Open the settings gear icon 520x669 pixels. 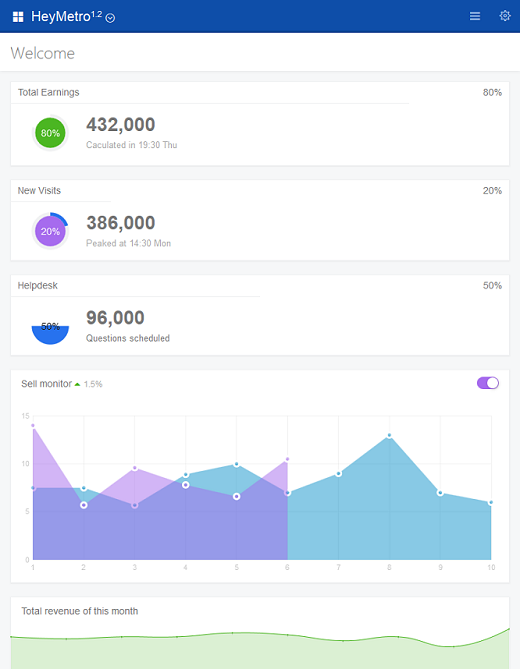(x=505, y=16)
